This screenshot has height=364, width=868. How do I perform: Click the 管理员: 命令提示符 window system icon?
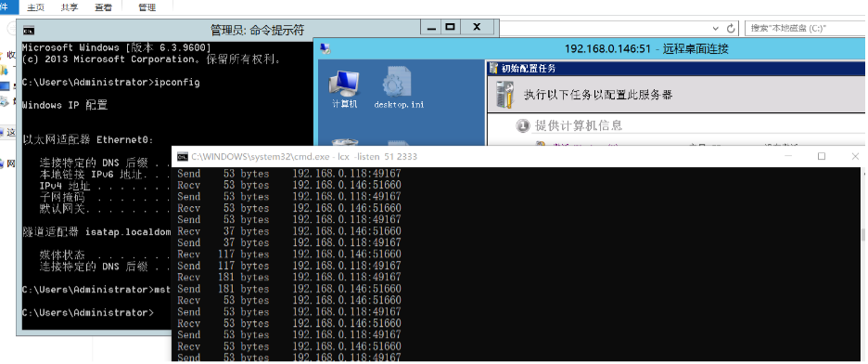[x=29, y=30]
